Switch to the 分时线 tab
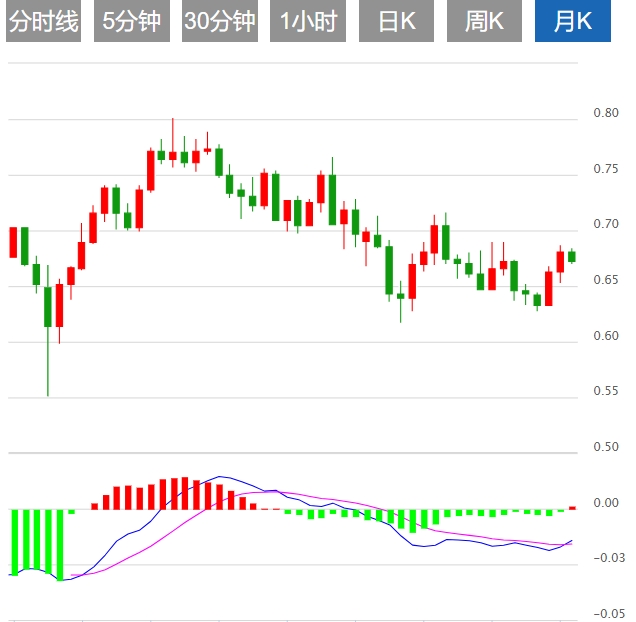The width and height of the screenshot is (636, 622). click(x=42, y=22)
